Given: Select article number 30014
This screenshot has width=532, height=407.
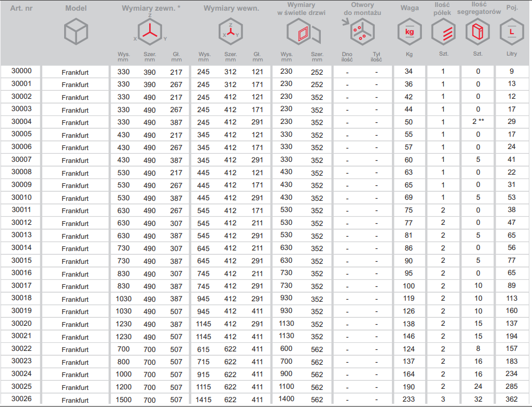Looking at the screenshot, I should (21, 248).
